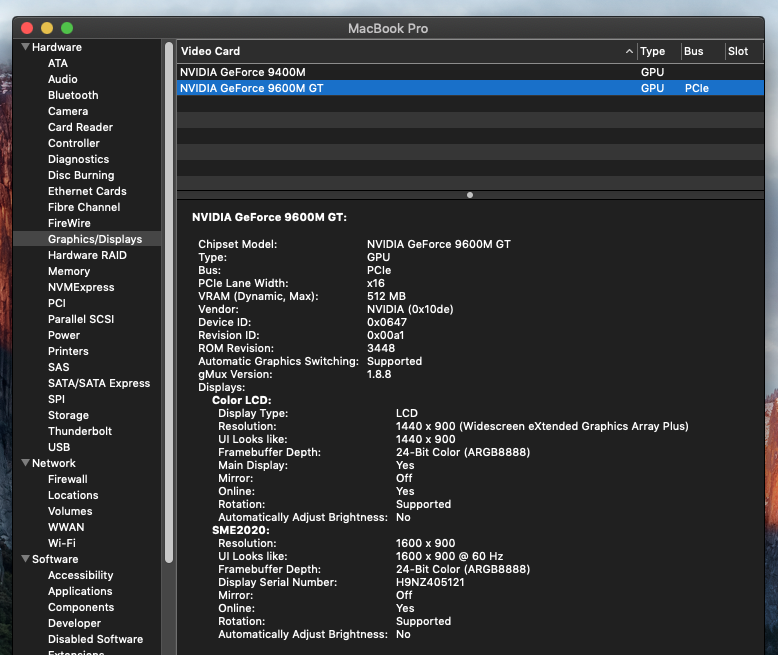The width and height of the screenshot is (778, 655).
Task: Click the Color LCD display heading
Action: coord(241,400)
